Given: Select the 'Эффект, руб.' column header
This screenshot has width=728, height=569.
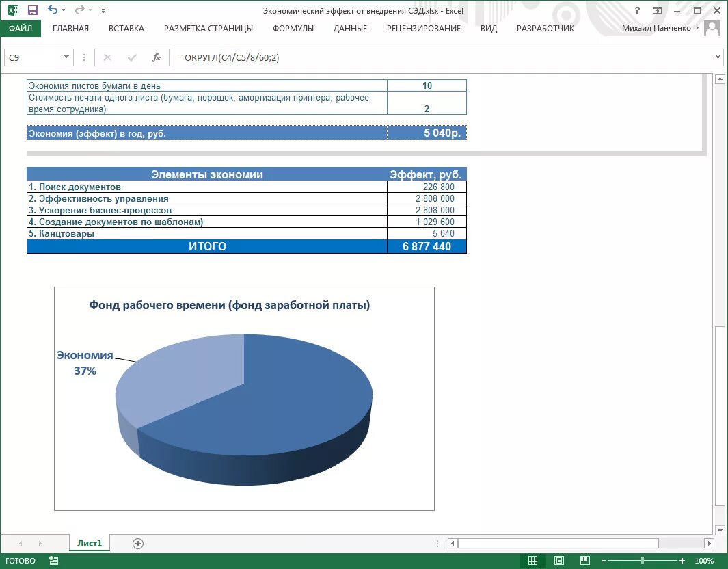Looking at the screenshot, I should (427, 174).
